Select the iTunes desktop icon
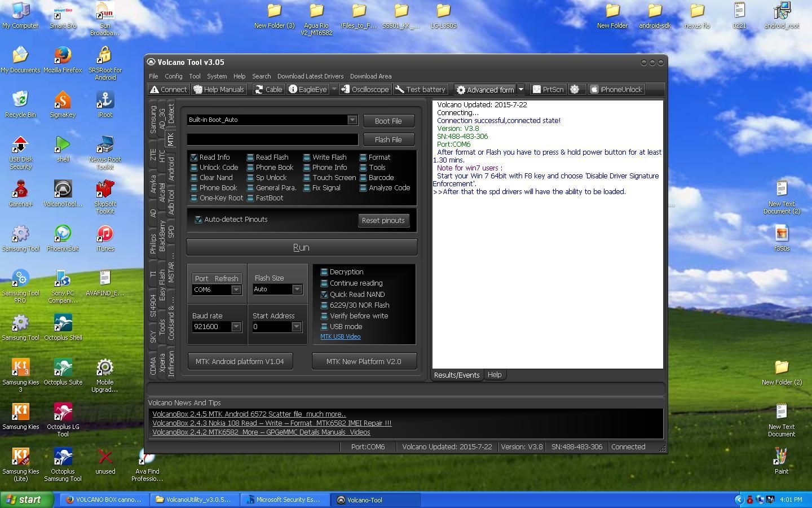This screenshot has height=508, width=812. coord(105,238)
